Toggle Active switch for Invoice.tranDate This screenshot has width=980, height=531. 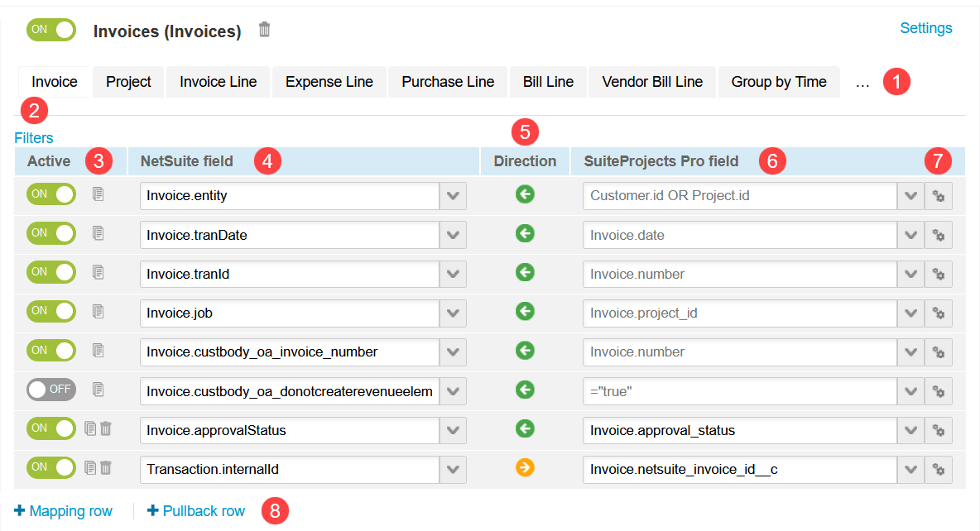(x=51, y=233)
